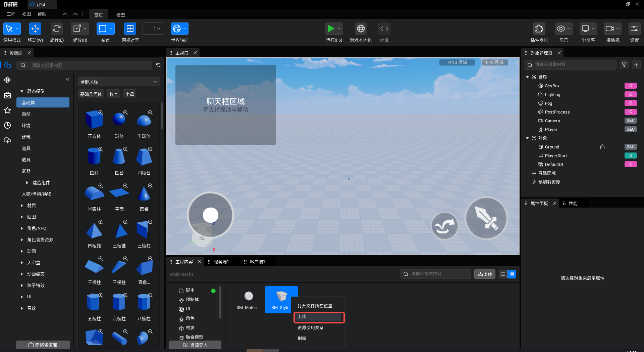
Task: Click the undo arrow in menu bar
Action: coord(65,14)
